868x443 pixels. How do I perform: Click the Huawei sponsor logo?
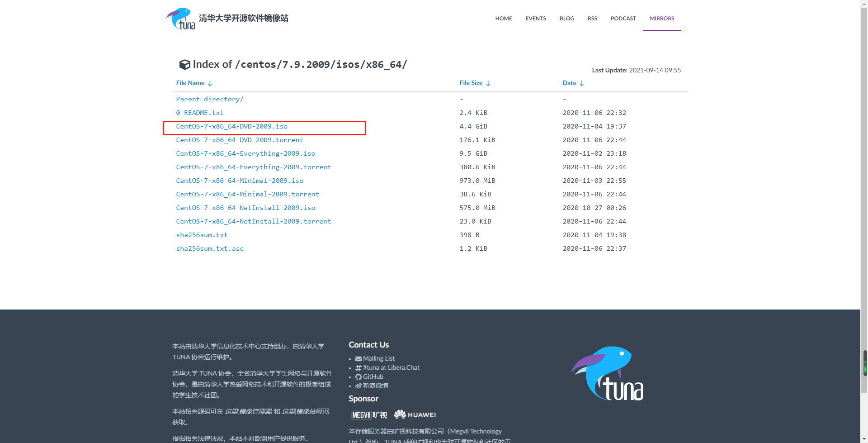415,414
